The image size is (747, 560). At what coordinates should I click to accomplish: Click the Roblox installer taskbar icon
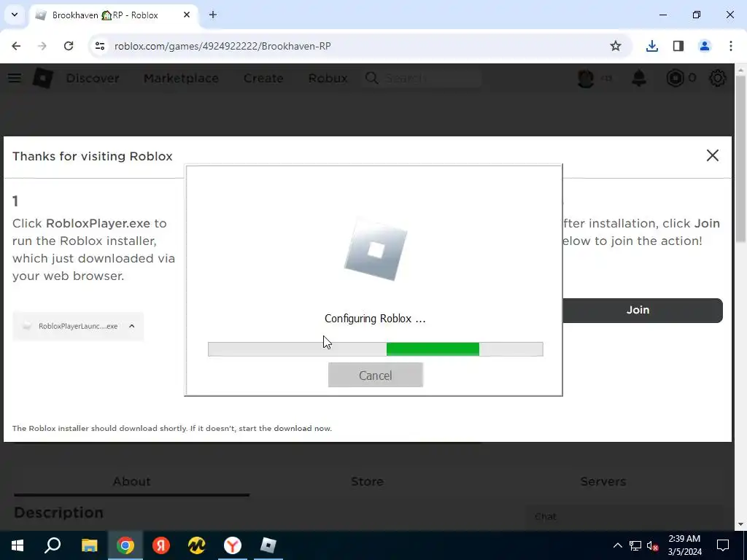click(268, 545)
